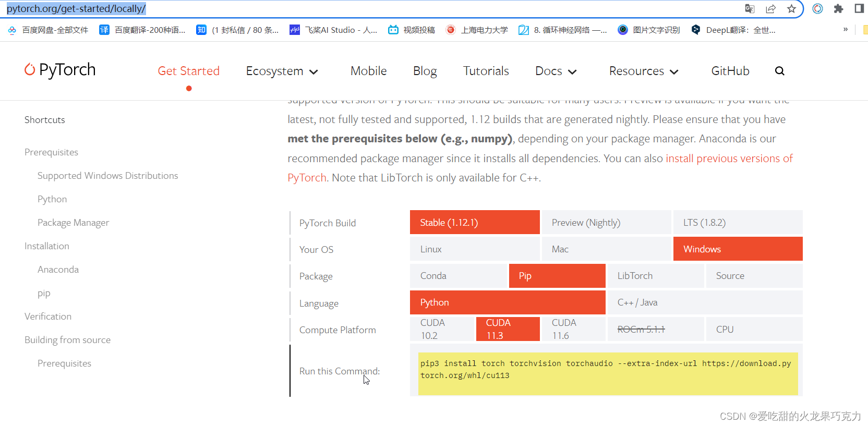The height and width of the screenshot is (426, 868).
Task: Expand the Ecosystem dropdown menu
Action: coord(282,71)
